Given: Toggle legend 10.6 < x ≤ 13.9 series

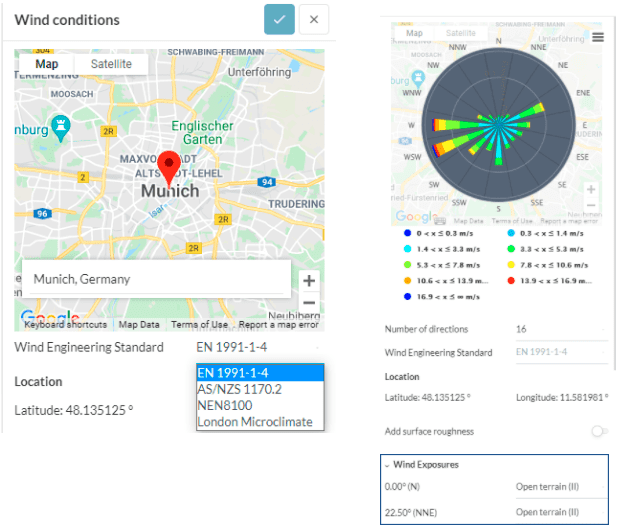Looking at the screenshot, I should pyautogui.click(x=446, y=280).
